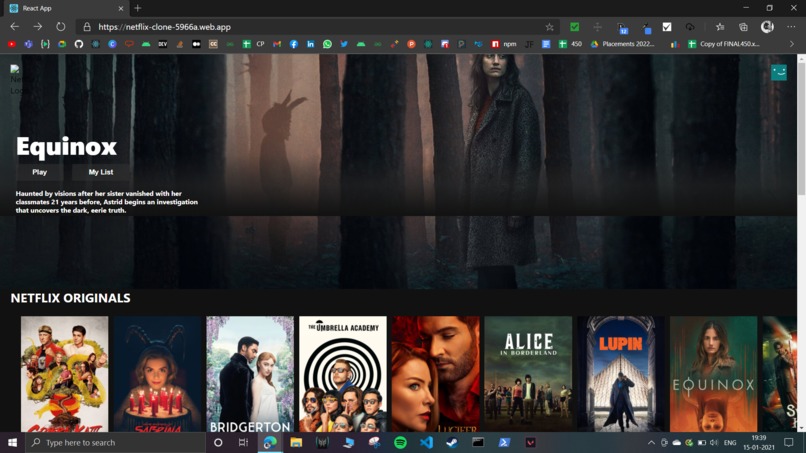Open Spotify from the taskbar

[x=400, y=442]
